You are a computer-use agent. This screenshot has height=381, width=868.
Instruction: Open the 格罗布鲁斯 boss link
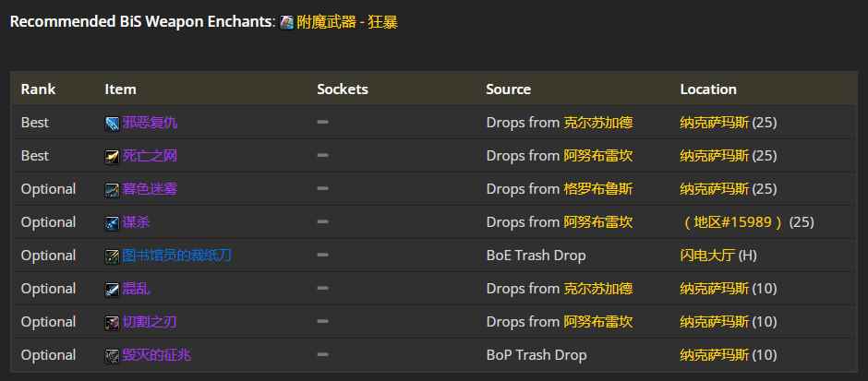597,189
